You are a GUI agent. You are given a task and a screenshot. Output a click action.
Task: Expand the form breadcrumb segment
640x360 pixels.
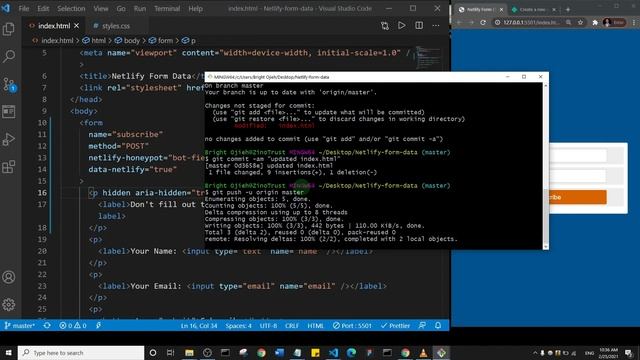(161, 40)
